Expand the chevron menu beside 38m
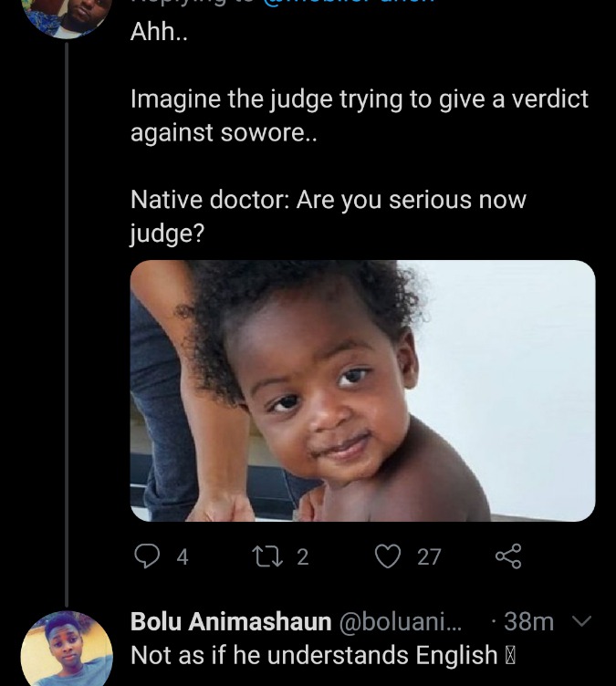 click(x=582, y=621)
